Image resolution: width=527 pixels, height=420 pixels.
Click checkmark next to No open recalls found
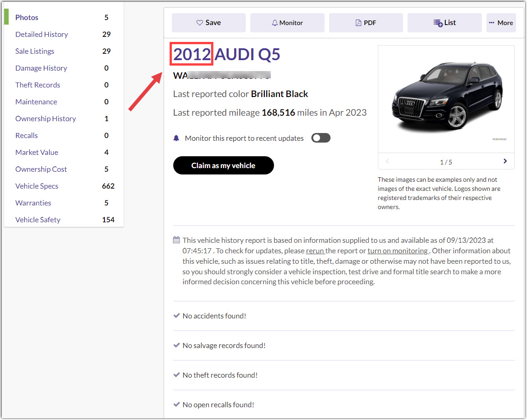click(176, 404)
